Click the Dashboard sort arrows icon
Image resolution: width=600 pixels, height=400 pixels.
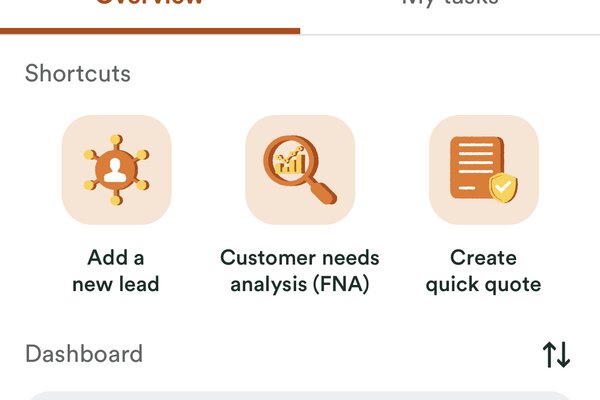click(556, 354)
